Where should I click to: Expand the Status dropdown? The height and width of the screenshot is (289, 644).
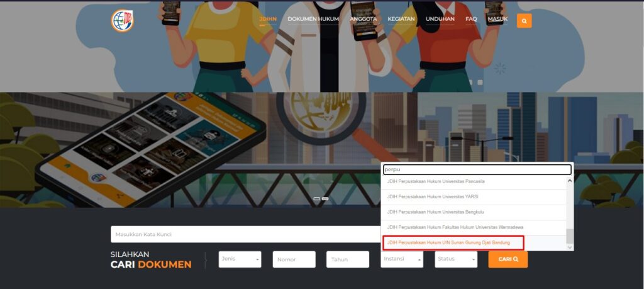[455, 259]
